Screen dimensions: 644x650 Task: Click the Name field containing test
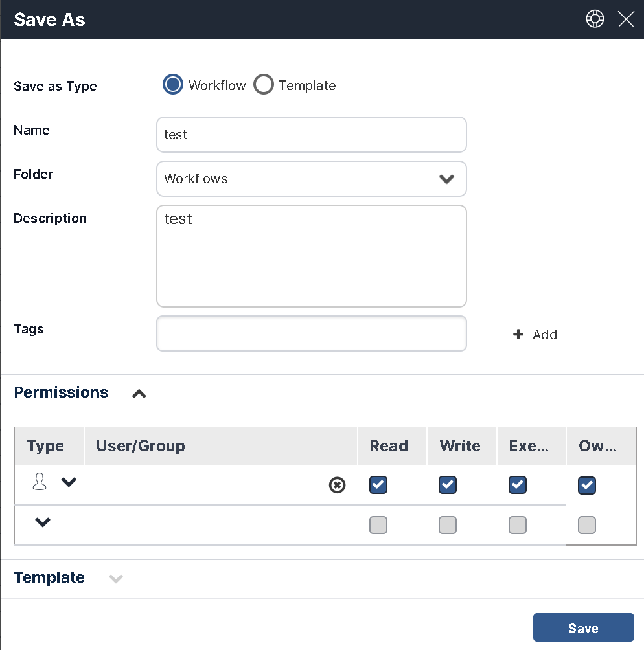[x=311, y=135]
